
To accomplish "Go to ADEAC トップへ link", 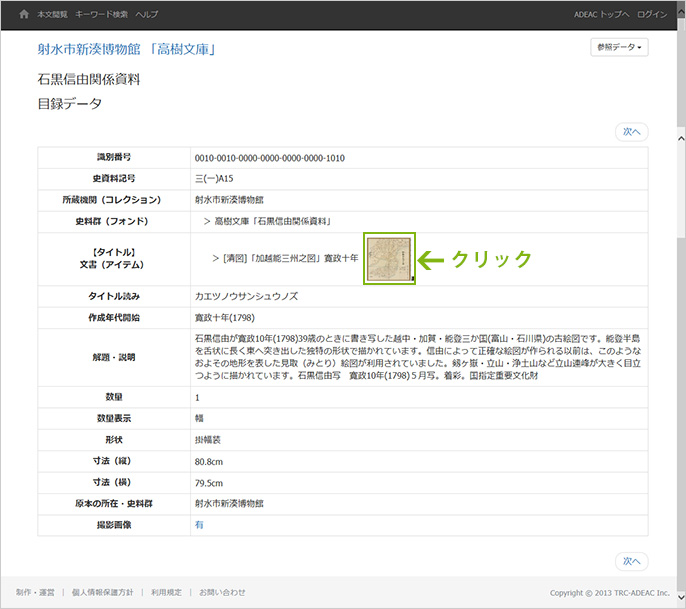I will pos(601,15).
